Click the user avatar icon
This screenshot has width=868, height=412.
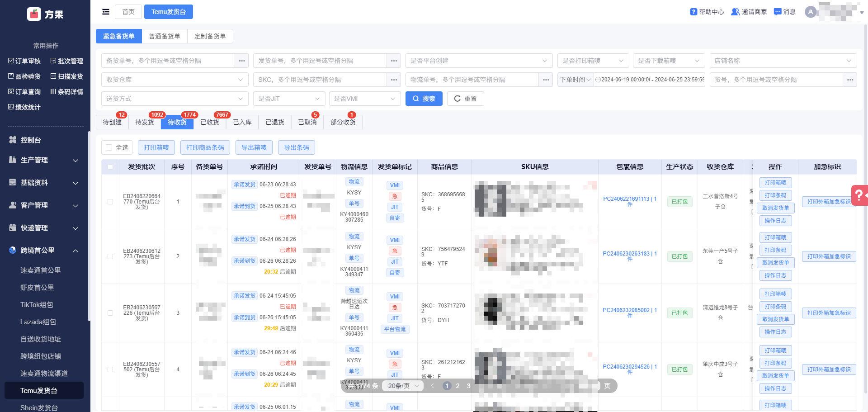click(811, 12)
